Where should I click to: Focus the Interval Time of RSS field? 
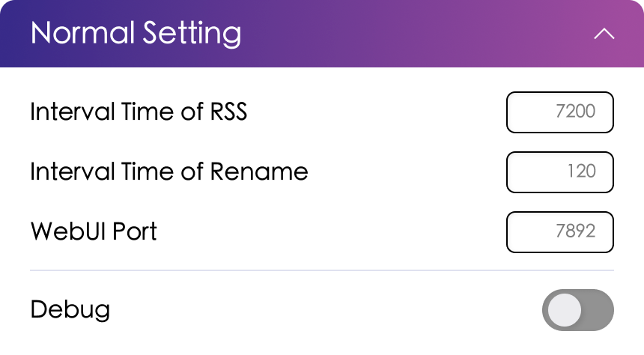(x=560, y=112)
